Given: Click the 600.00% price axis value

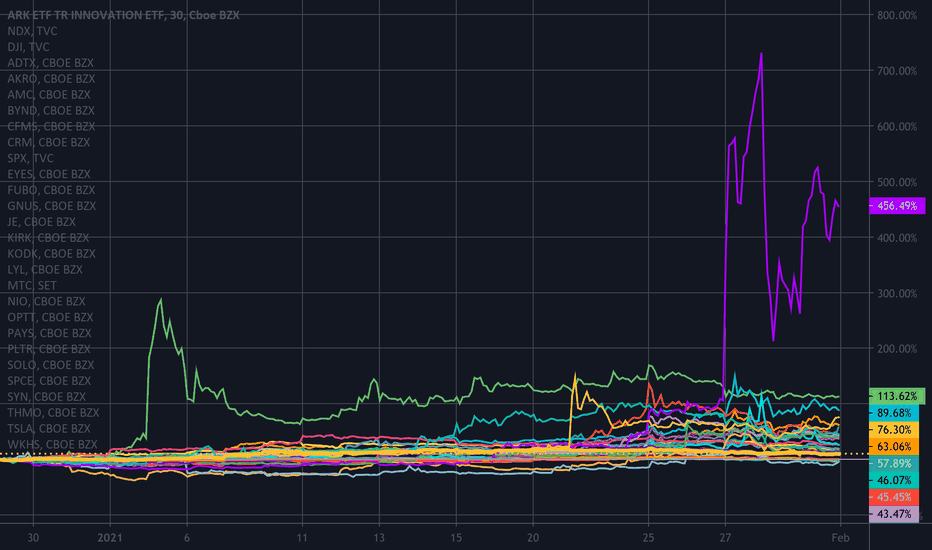Looking at the screenshot, I should [x=897, y=127].
